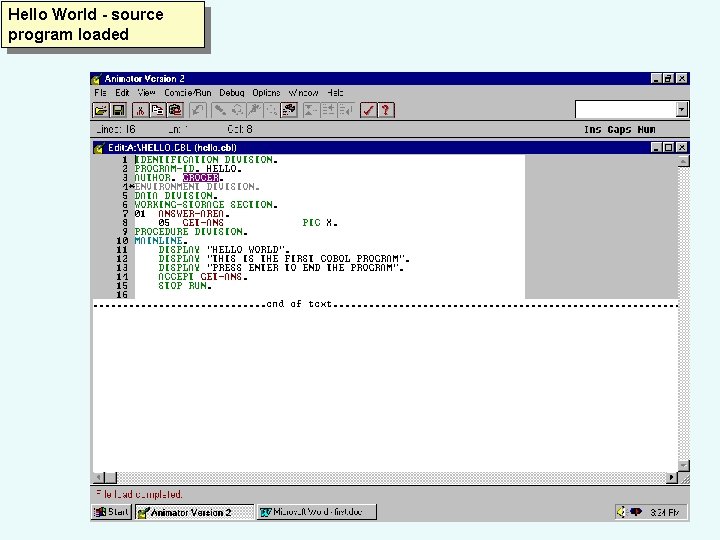
Task: Expand the toolbar combo box dropdown arrow
Action: click(x=681, y=110)
